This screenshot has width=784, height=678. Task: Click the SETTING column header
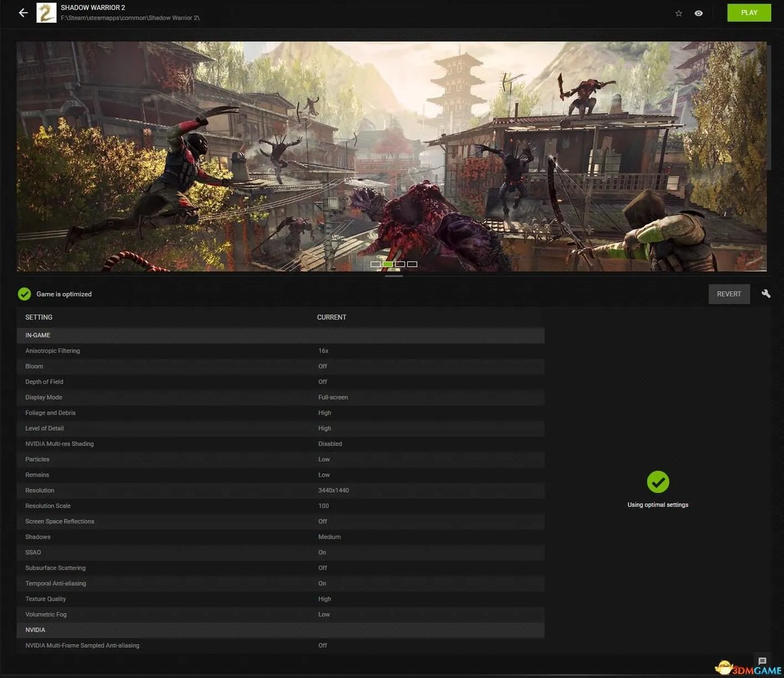[x=39, y=317]
